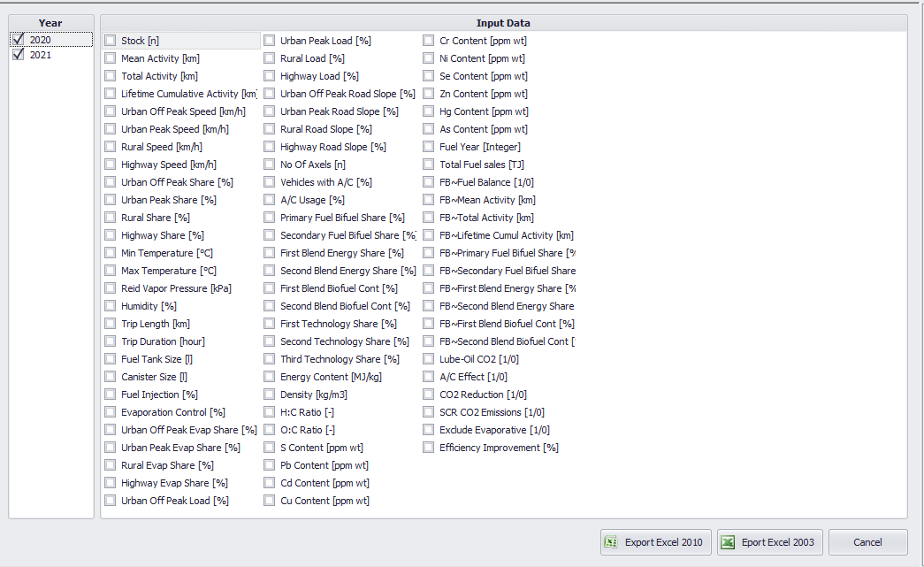Check No Of Axels [n]
The height and width of the screenshot is (567, 924).
[x=269, y=164]
